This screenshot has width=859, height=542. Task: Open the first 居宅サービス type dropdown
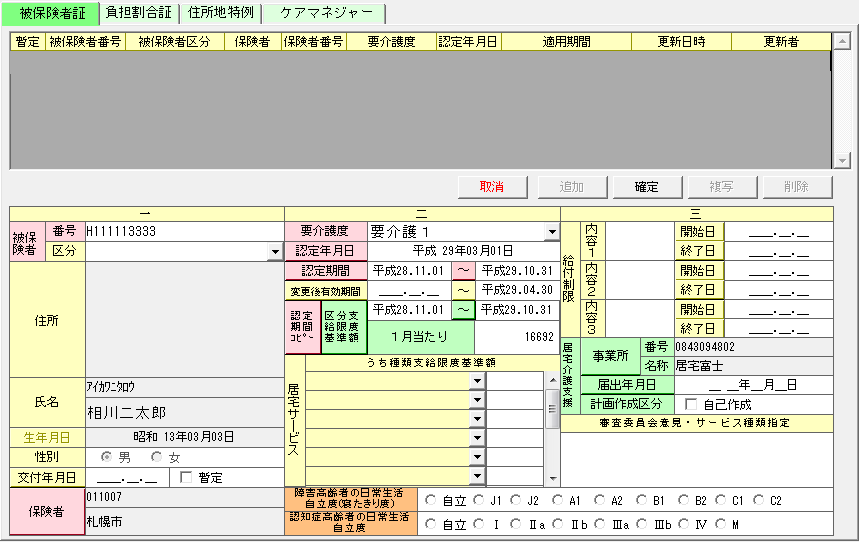[x=477, y=381]
